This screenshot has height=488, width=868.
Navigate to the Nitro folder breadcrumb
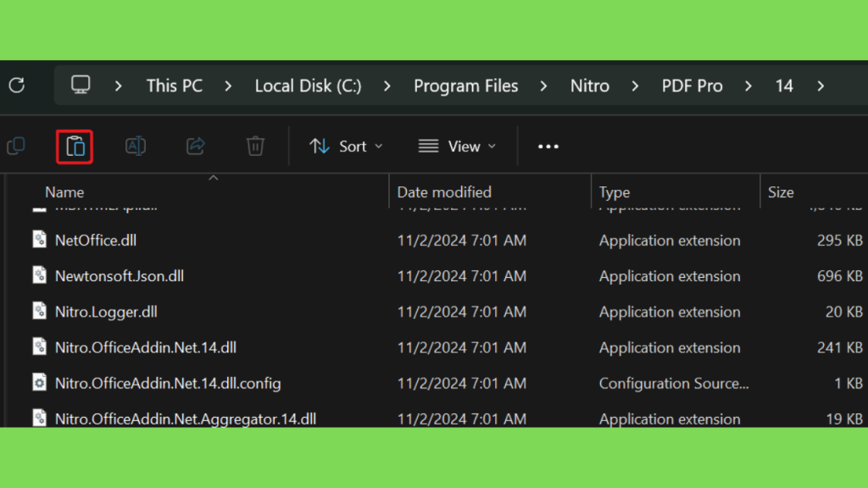point(590,86)
